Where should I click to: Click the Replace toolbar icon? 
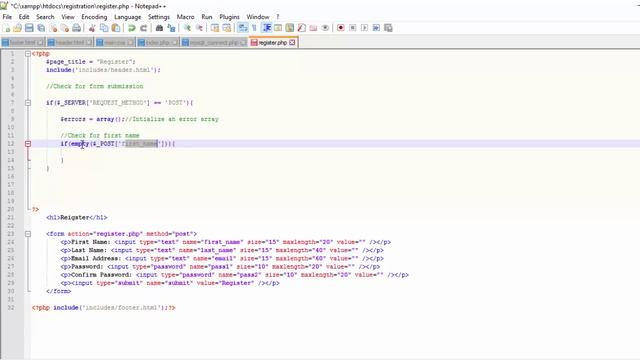171,28
